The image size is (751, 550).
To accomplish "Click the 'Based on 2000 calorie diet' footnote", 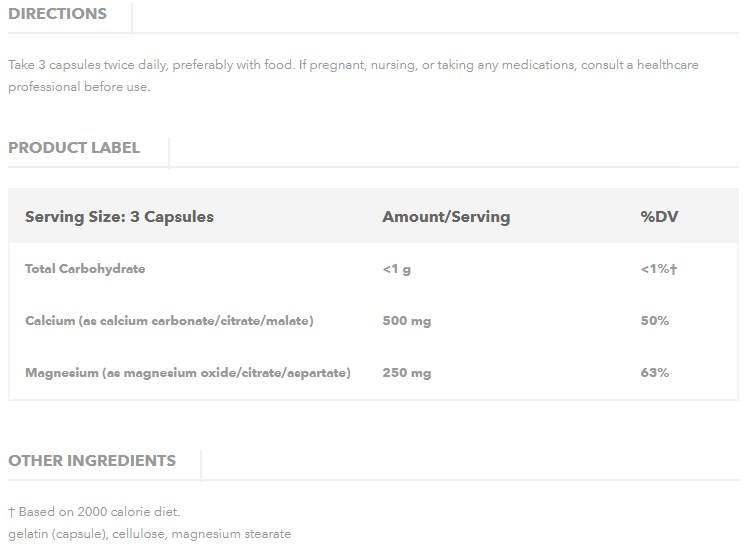I will [99, 512].
